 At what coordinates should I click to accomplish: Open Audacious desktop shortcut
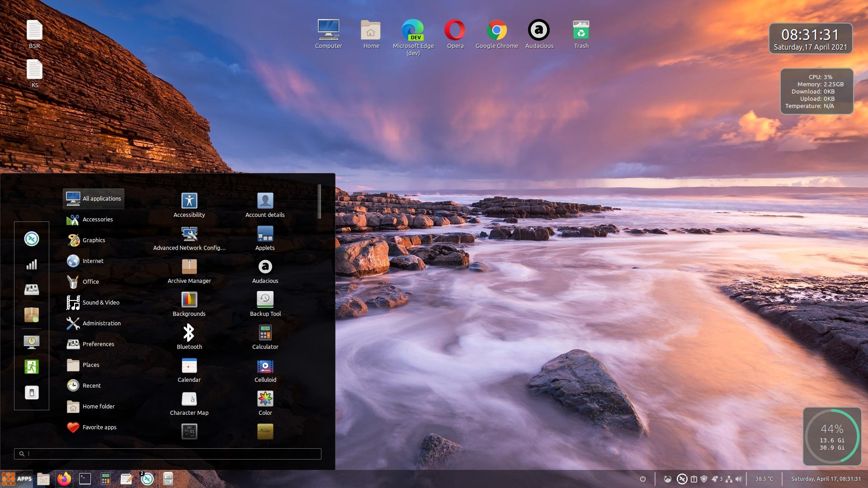[x=539, y=34]
